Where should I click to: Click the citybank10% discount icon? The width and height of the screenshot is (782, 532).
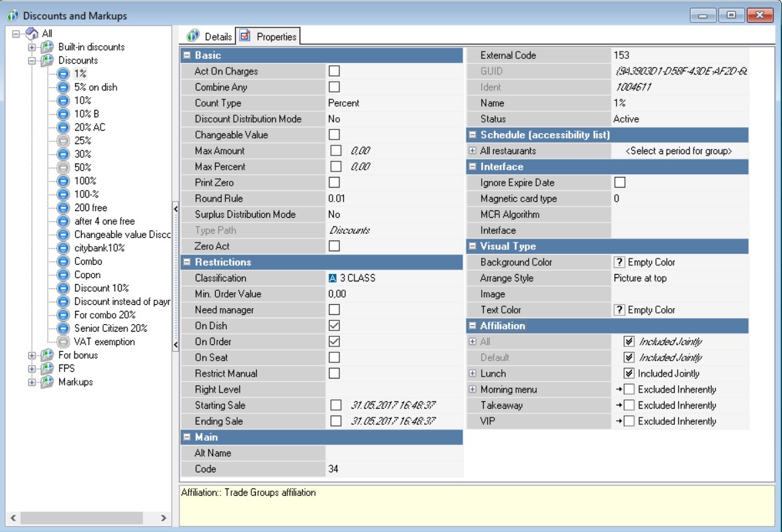point(63,248)
